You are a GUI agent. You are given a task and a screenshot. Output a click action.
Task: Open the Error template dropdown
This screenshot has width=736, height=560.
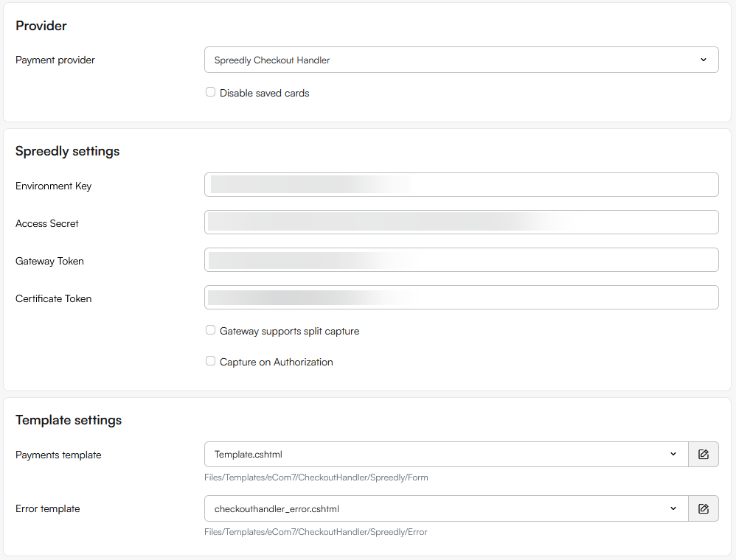445,508
